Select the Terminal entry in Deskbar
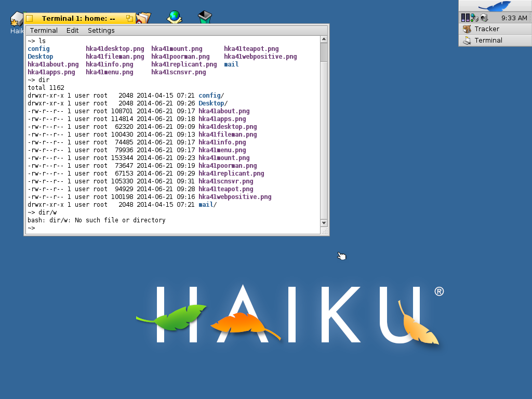This screenshot has height=399, width=532. [495, 41]
